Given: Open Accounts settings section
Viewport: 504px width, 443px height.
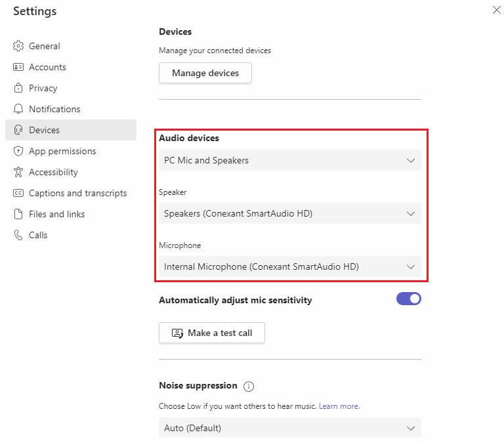Looking at the screenshot, I should (x=47, y=67).
